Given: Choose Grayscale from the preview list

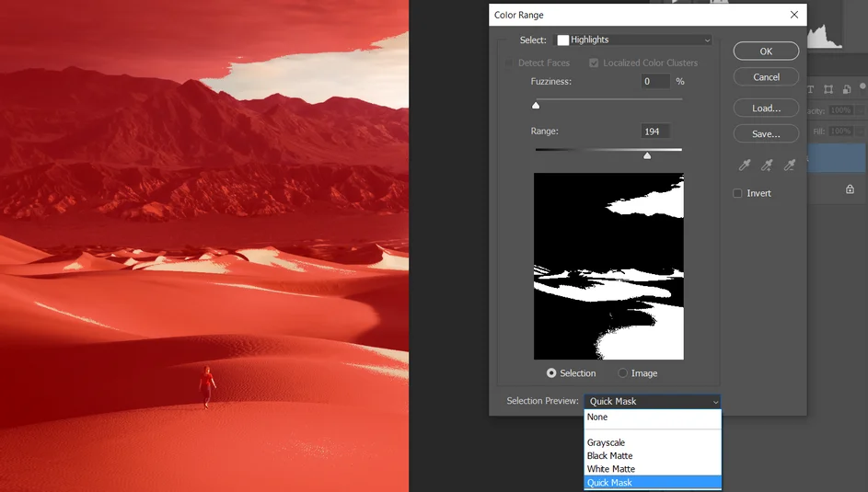Looking at the screenshot, I should pos(606,443).
